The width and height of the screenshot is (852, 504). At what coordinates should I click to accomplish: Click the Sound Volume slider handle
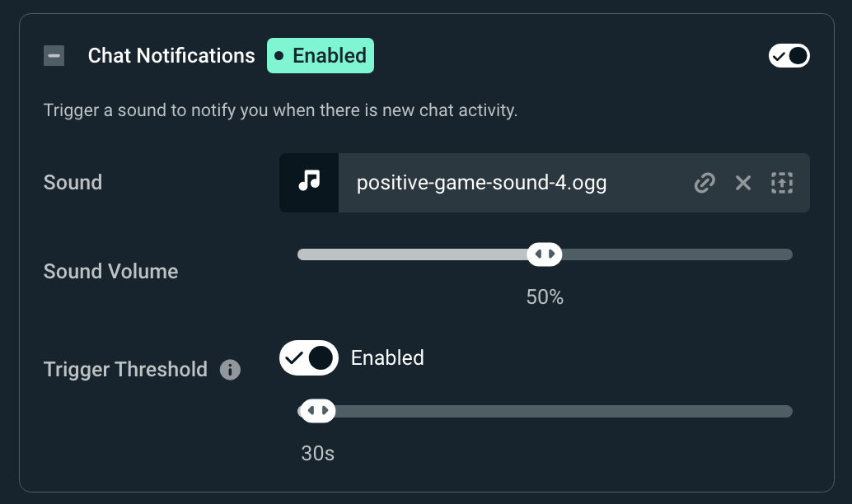point(544,254)
